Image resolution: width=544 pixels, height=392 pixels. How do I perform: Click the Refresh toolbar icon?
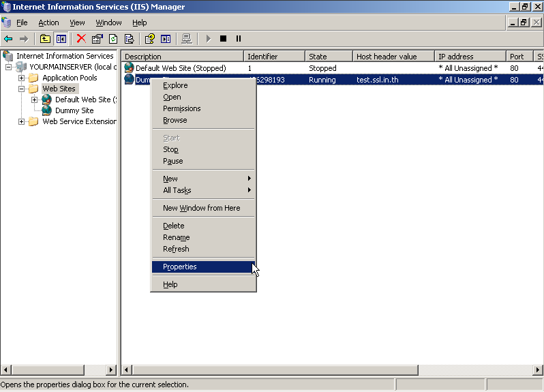tap(113, 39)
